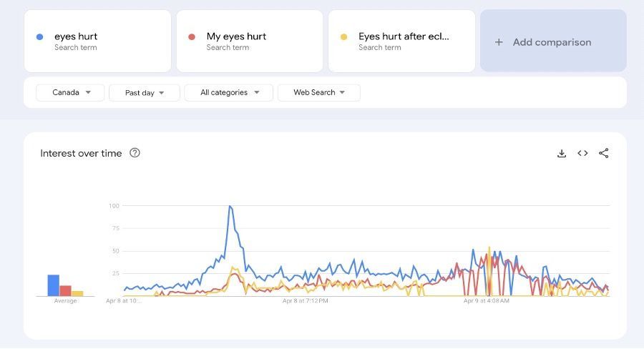Add comparison search term
The height and width of the screenshot is (349, 644).
pos(553,41)
